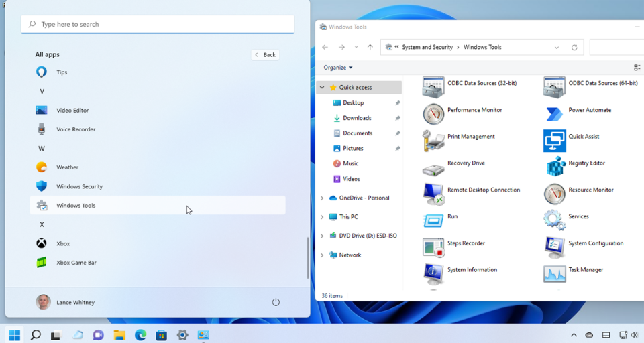Open the address bar history dropdown

click(x=557, y=47)
